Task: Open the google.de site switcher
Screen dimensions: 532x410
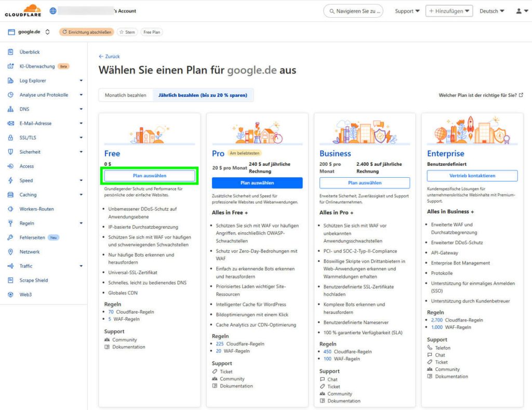Action: pos(47,32)
